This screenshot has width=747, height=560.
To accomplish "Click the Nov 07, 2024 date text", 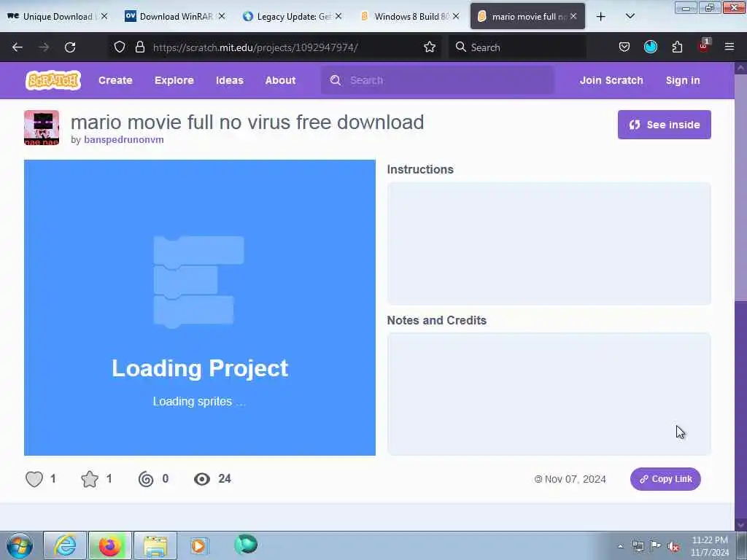I will point(575,479).
